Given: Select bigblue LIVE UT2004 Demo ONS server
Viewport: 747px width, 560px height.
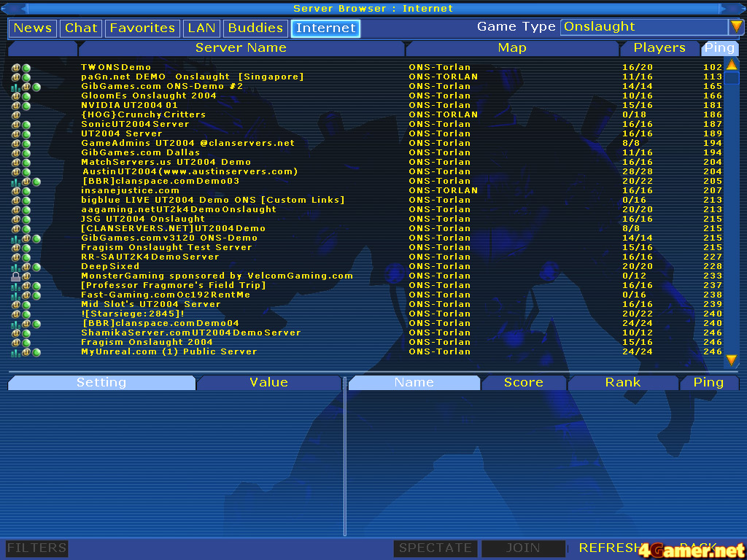Looking at the screenshot, I should click(367, 200).
